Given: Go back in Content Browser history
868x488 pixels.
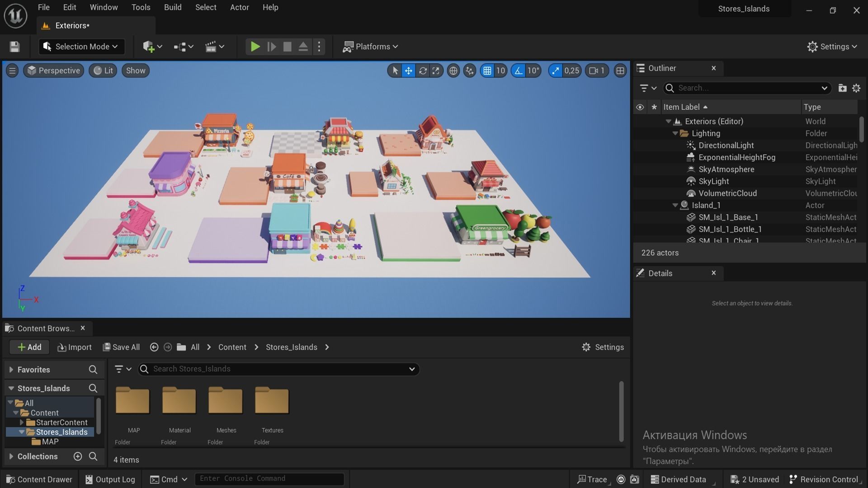Looking at the screenshot, I should coord(154,347).
